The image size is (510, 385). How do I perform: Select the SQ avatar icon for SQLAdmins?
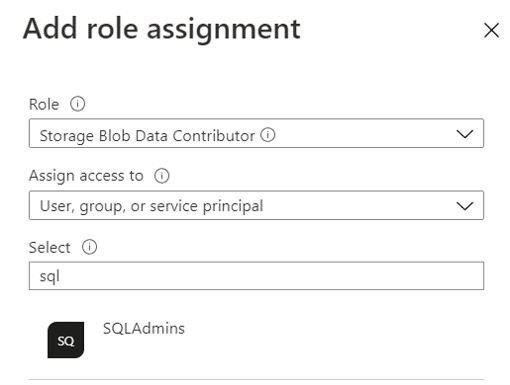pos(66,340)
